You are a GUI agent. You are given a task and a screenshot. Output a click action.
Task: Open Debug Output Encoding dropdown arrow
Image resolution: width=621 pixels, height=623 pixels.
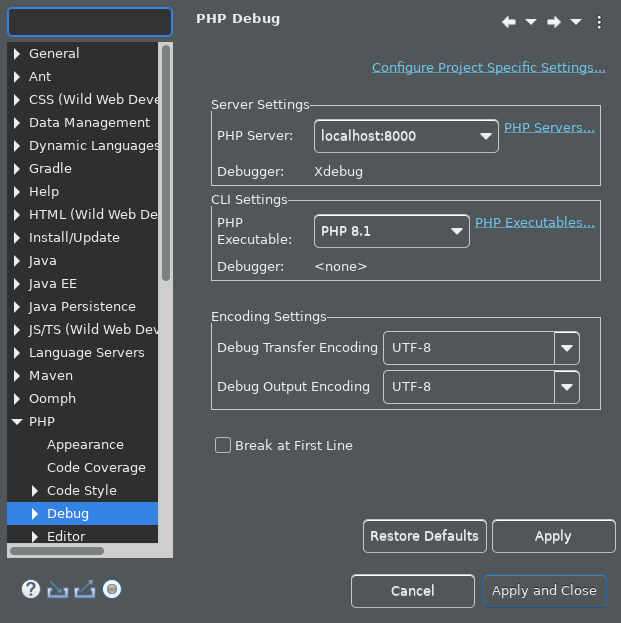tap(567, 387)
